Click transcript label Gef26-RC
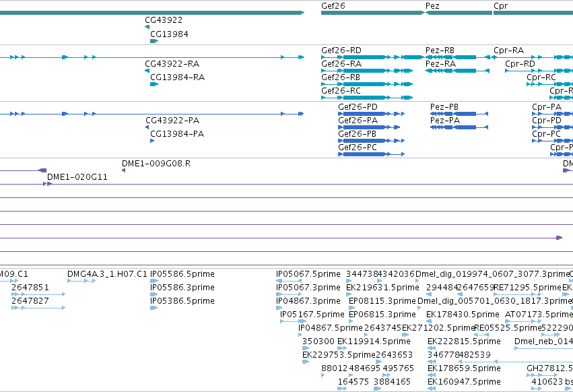Screen dimensions: 573x392 pyautogui.click(x=341, y=91)
